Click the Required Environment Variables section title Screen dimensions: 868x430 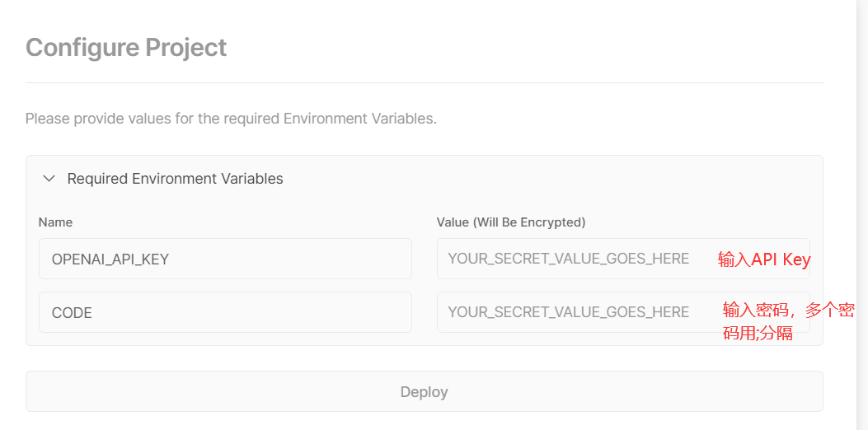(175, 179)
